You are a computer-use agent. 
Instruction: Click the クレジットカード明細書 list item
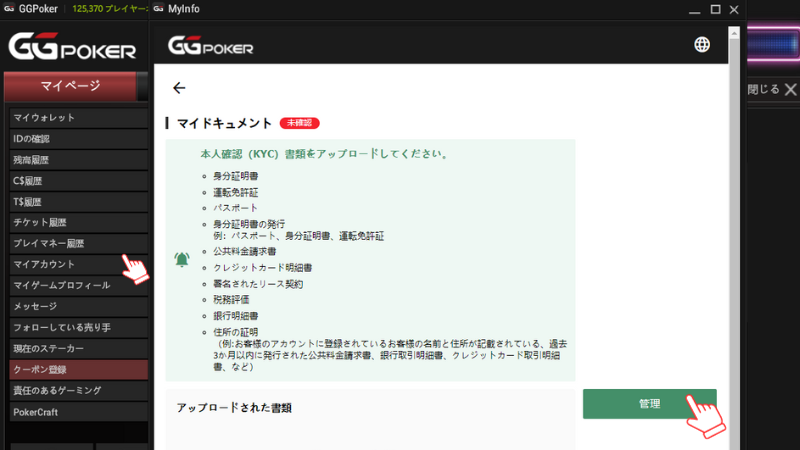262,267
